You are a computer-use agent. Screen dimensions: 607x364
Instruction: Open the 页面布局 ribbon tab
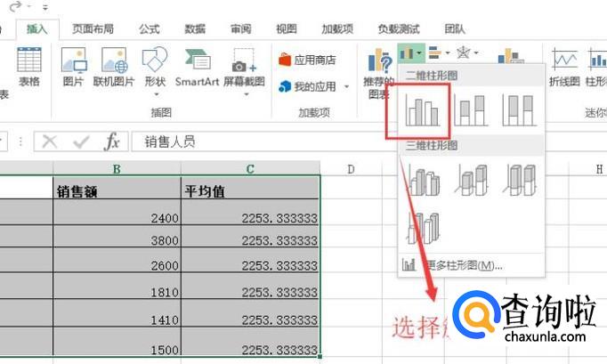(x=93, y=28)
